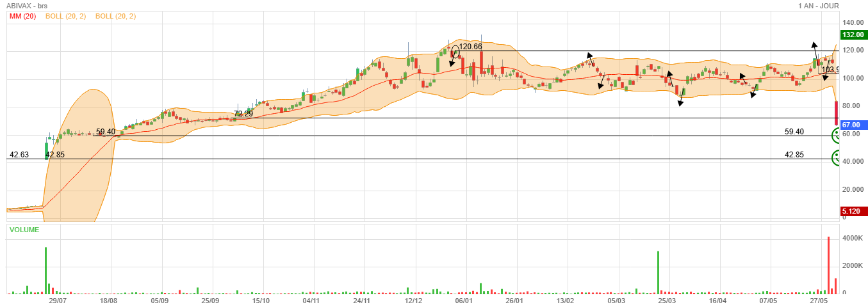
Task: Click the green 132.00 price tag
Action: tap(854, 35)
